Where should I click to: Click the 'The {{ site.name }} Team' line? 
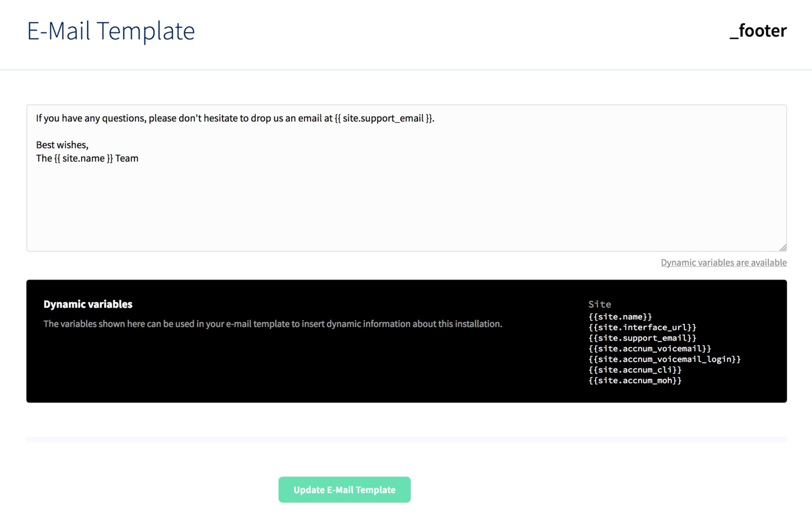(87, 158)
